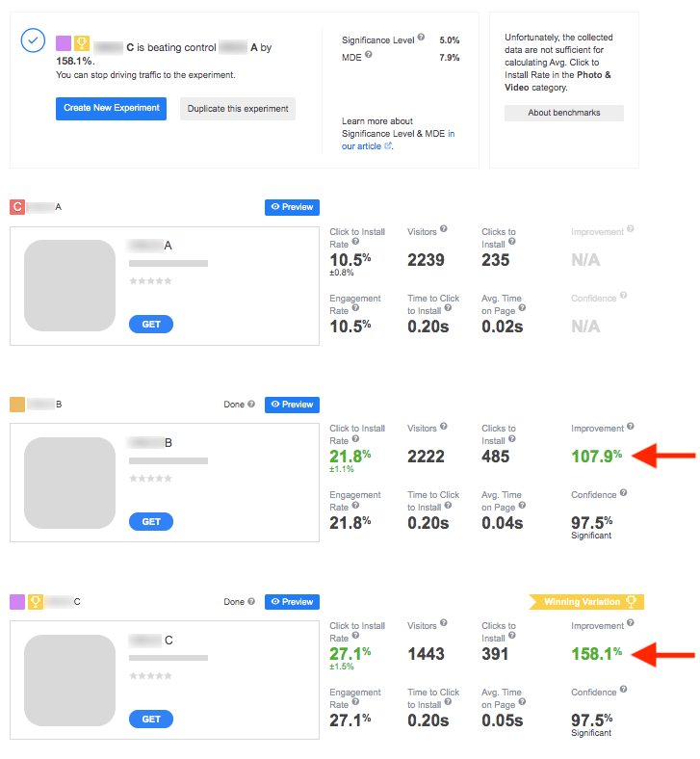Preview variation B page
700x759 pixels.
coord(292,405)
